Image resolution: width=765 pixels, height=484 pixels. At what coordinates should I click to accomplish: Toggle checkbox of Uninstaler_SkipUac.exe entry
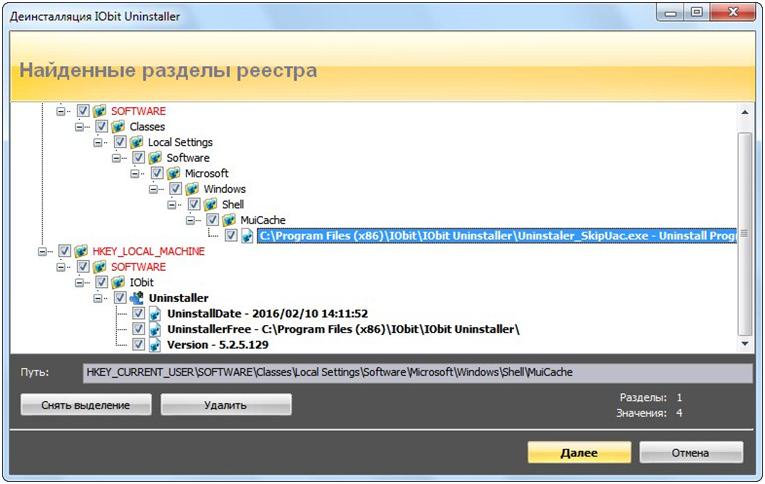pos(231,236)
